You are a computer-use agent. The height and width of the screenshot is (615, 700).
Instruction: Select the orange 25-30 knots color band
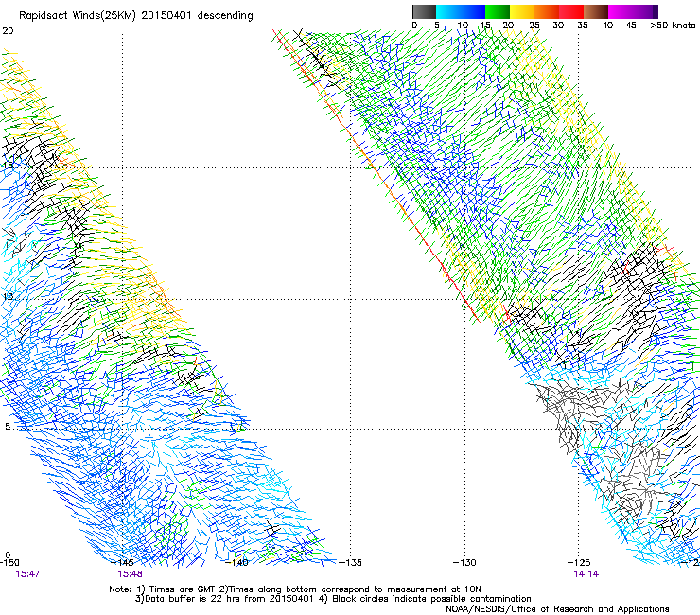[x=547, y=11]
